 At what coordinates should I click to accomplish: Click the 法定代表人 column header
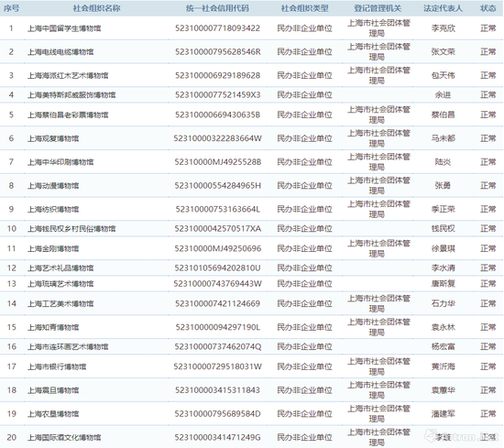point(443,8)
